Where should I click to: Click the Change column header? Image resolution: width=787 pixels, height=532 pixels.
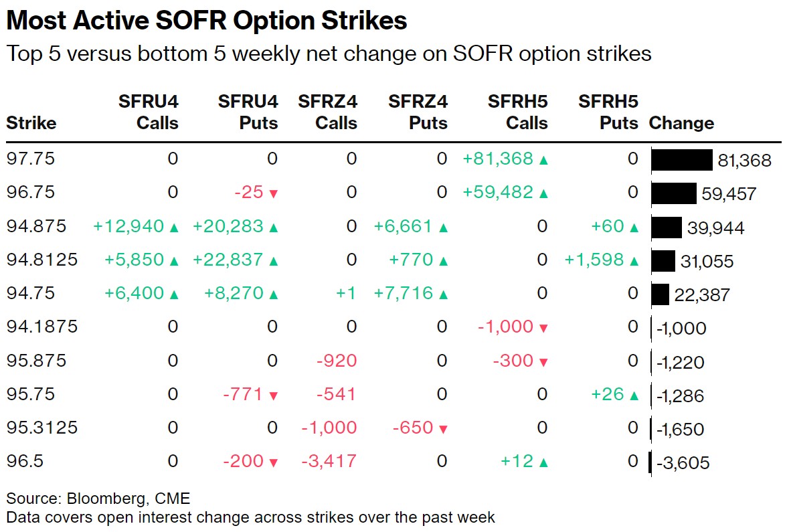point(681,123)
